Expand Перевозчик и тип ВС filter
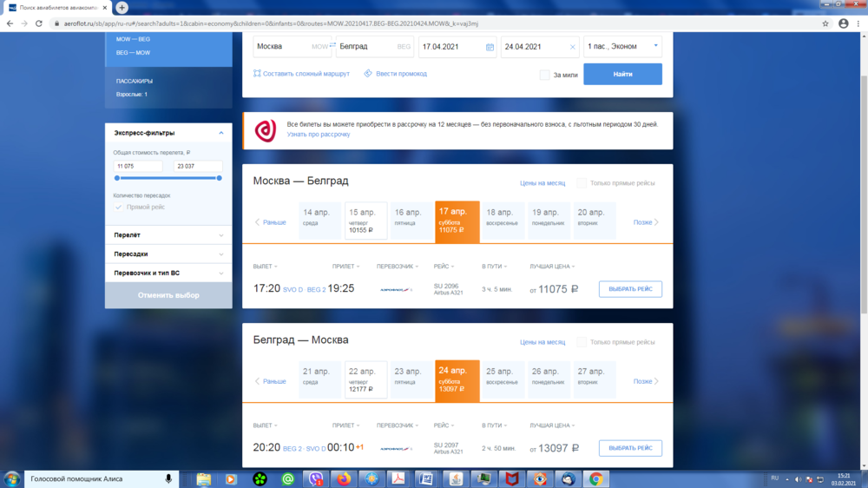 tap(168, 274)
